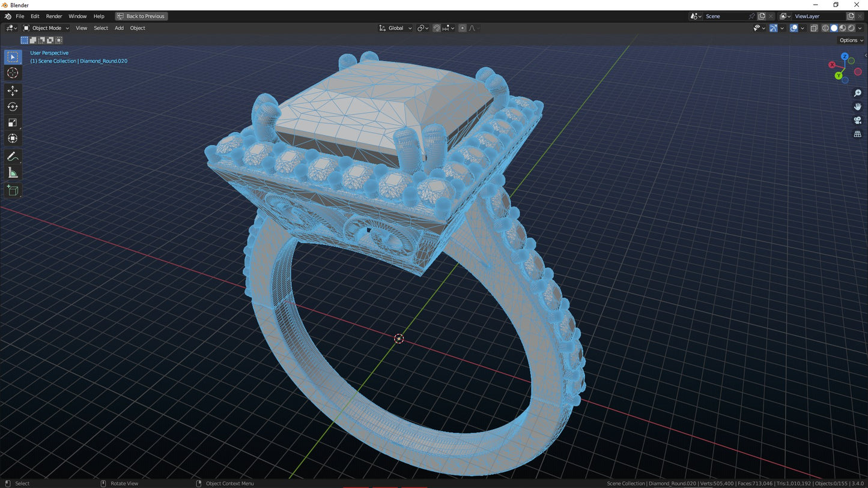Toggle X-Ray display
The image size is (868, 488).
(814, 28)
